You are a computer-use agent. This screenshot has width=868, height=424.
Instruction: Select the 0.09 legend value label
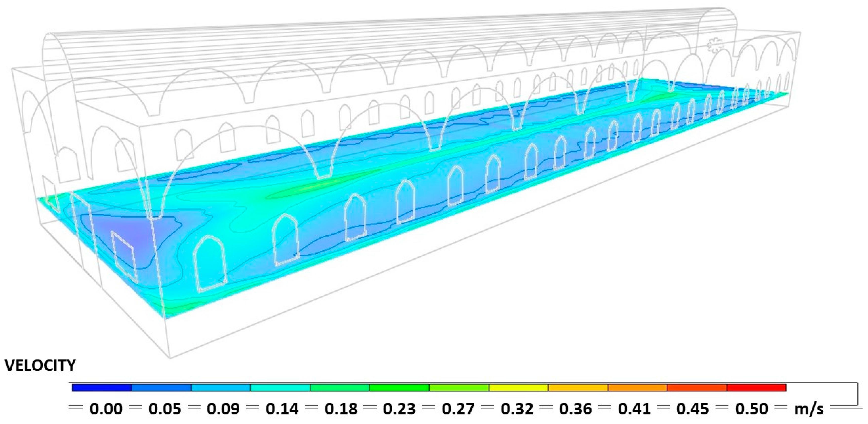(x=223, y=409)
